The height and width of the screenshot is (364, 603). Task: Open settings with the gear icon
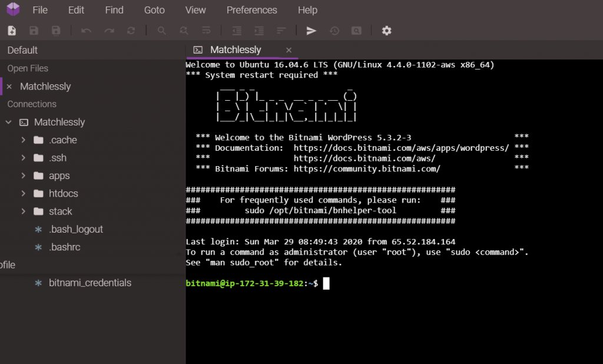[386, 31]
